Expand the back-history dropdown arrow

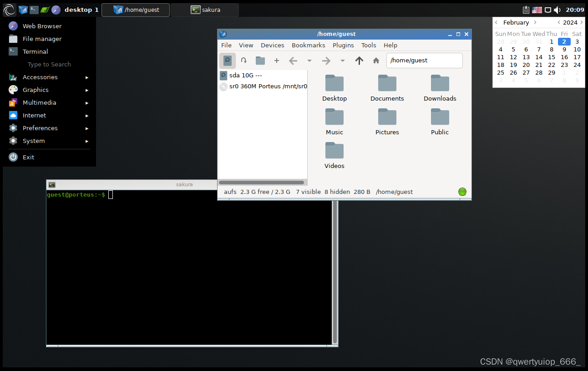[310, 60]
